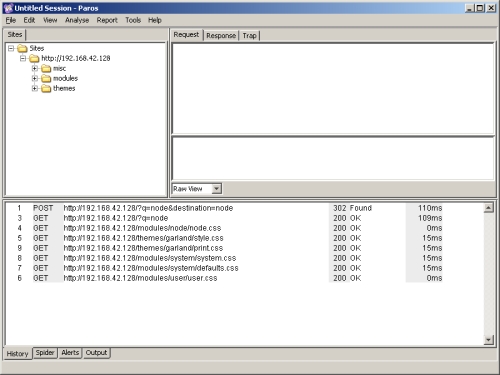Click the http://192.168.42.128 folder icon
This screenshot has width=500, height=375.
tap(34, 59)
